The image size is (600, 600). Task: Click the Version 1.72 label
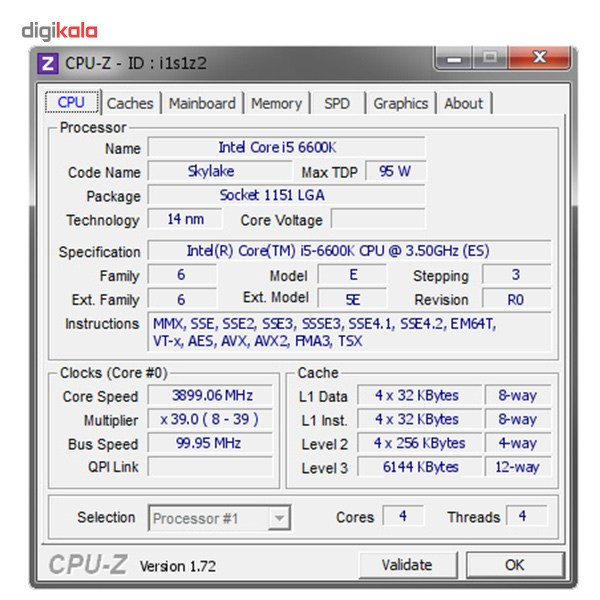(178, 566)
